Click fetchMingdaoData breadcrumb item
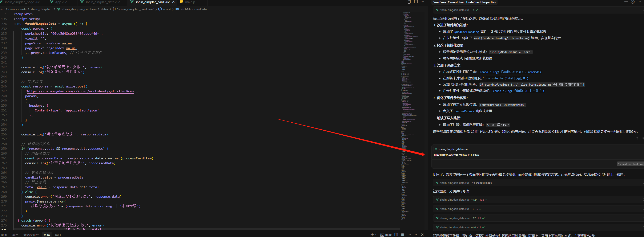 pos(193,9)
